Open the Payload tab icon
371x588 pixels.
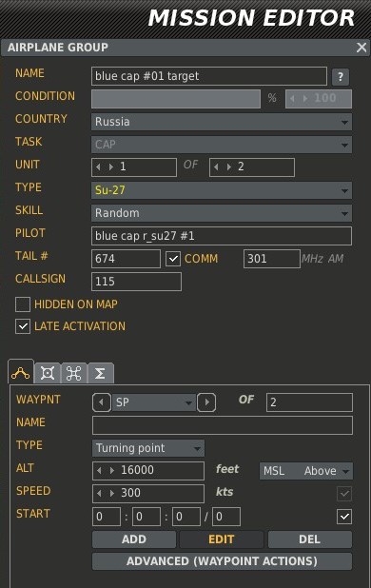[x=48, y=373]
